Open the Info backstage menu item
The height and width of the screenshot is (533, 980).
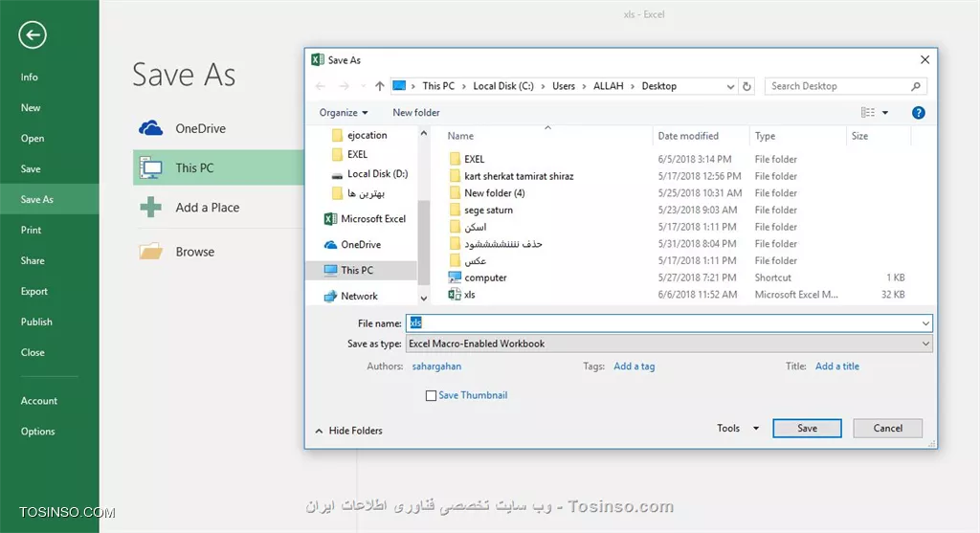coord(30,77)
